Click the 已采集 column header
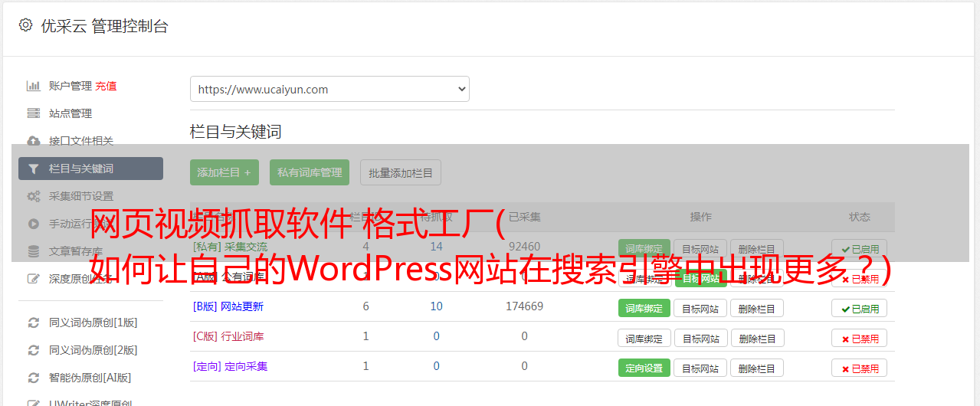Image resolution: width=980 pixels, height=406 pixels. tap(524, 217)
